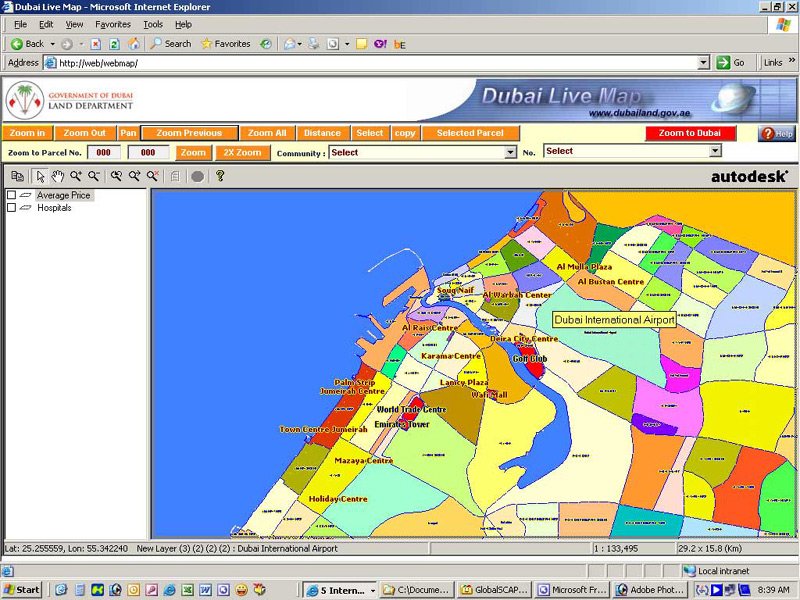Click the red Zoom to Dubai button
The height and width of the screenshot is (600, 800).
[x=690, y=133]
